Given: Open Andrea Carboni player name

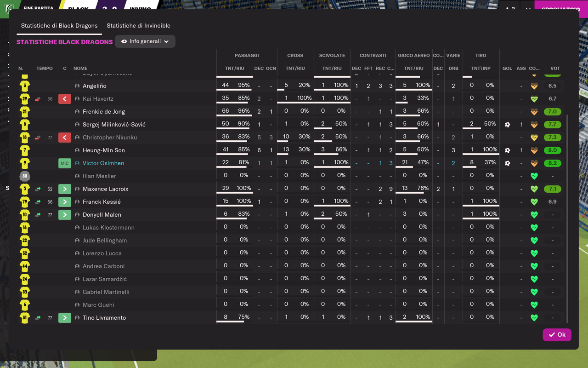Looking at the screenshot, I should pos(103,266).
